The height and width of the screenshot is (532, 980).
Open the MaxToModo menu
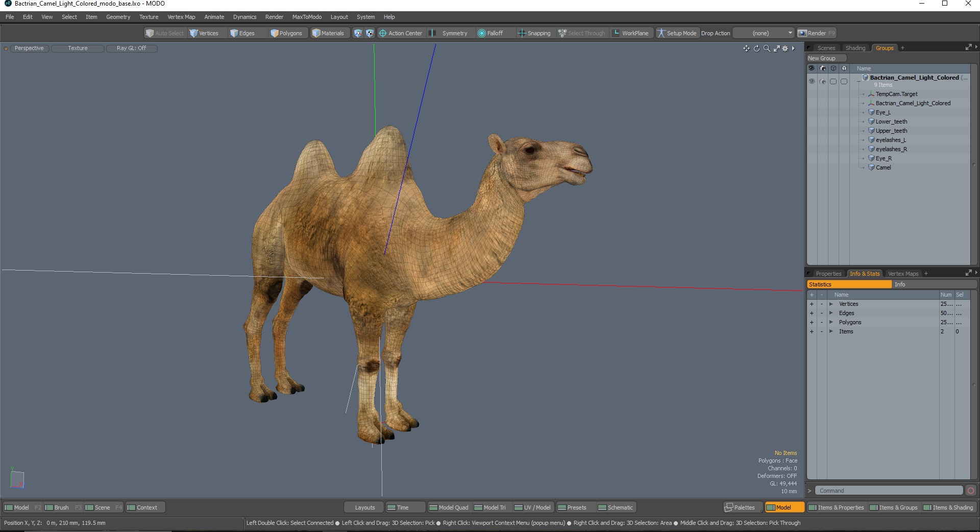click(x=307, y=17)
